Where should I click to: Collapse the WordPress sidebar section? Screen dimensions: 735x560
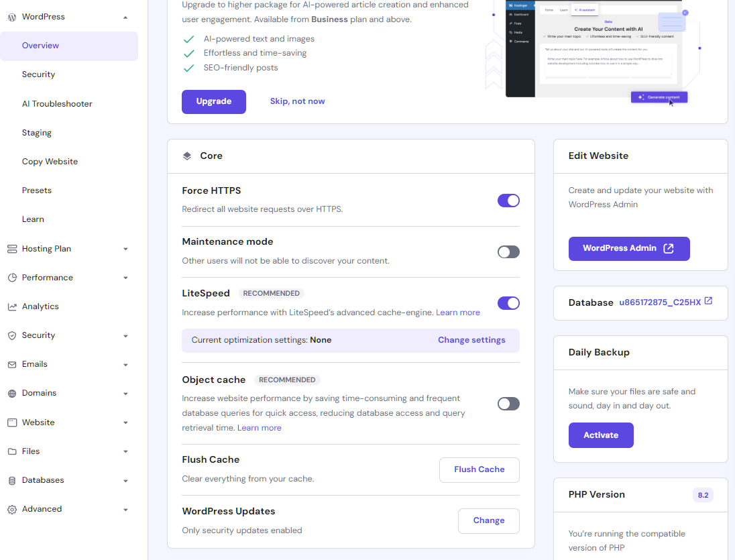125,16
